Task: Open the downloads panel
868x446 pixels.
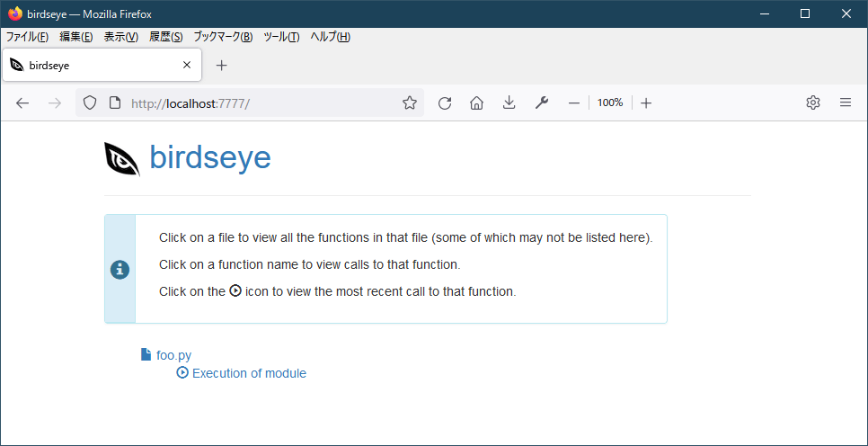Action: tap(509, 103)
